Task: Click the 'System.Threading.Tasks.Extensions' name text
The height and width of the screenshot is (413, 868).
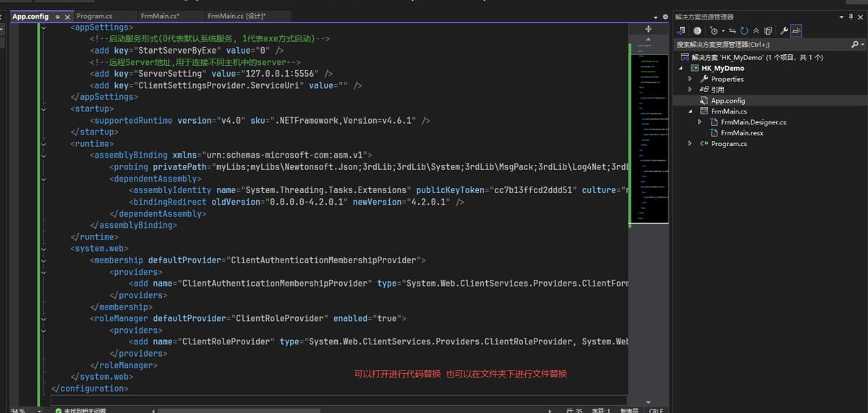Action: click(328, 190)
